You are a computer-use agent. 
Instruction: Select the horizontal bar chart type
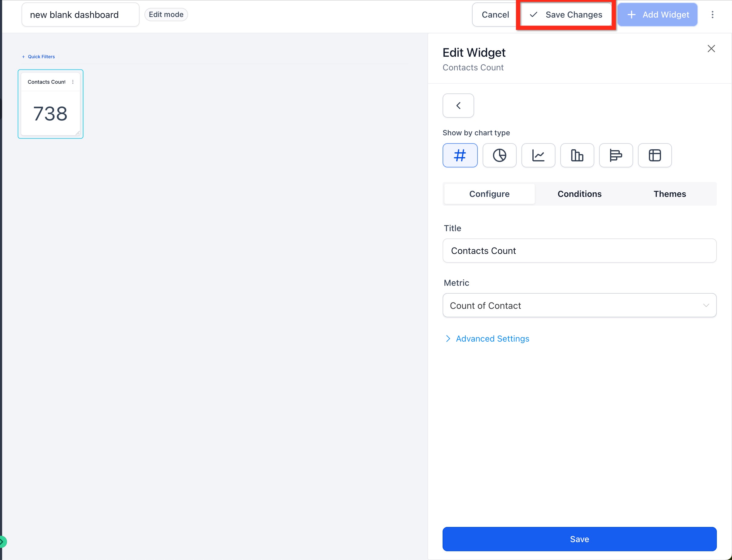(x=615, y=155)
